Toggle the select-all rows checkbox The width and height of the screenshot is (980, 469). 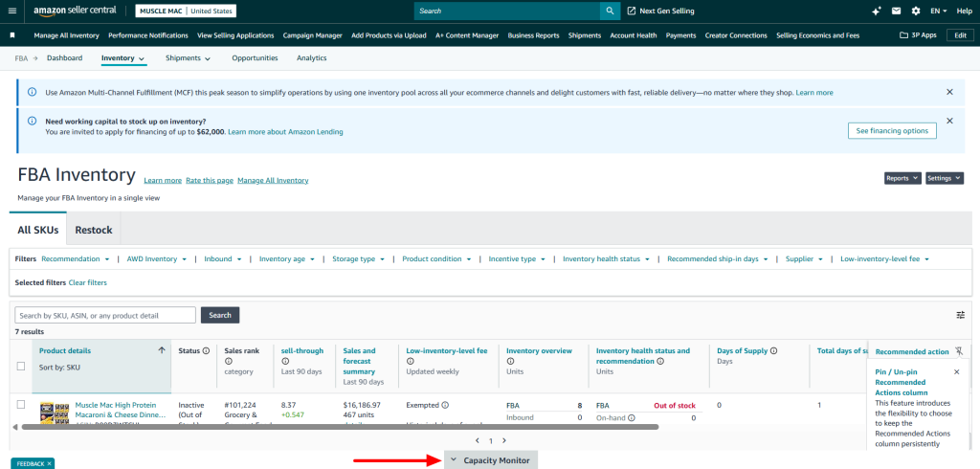21,366
